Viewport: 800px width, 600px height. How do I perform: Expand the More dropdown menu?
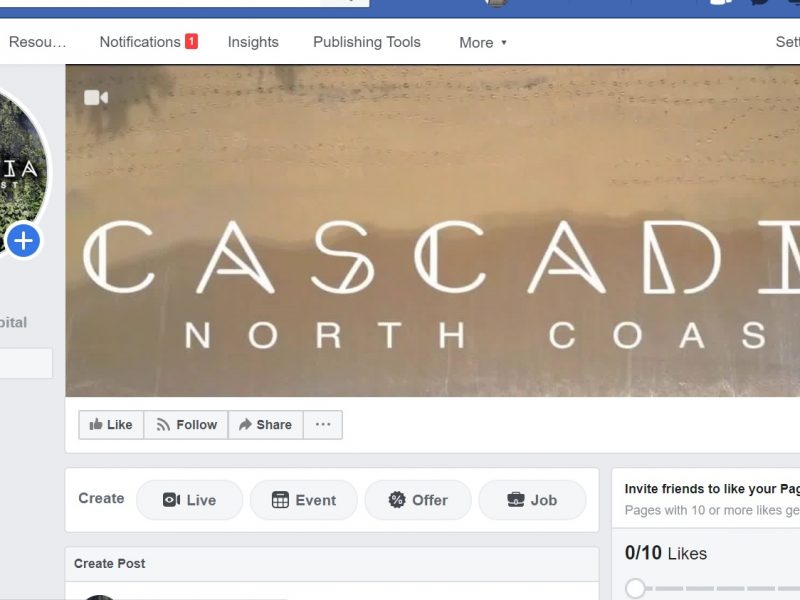coord(483,42)
